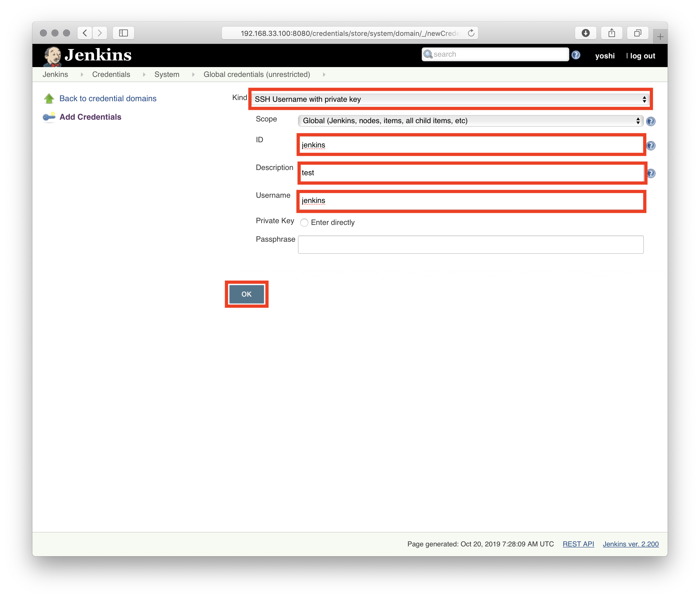Click the Private Key label
Screen dimensions: 700x599
[275, 221]
